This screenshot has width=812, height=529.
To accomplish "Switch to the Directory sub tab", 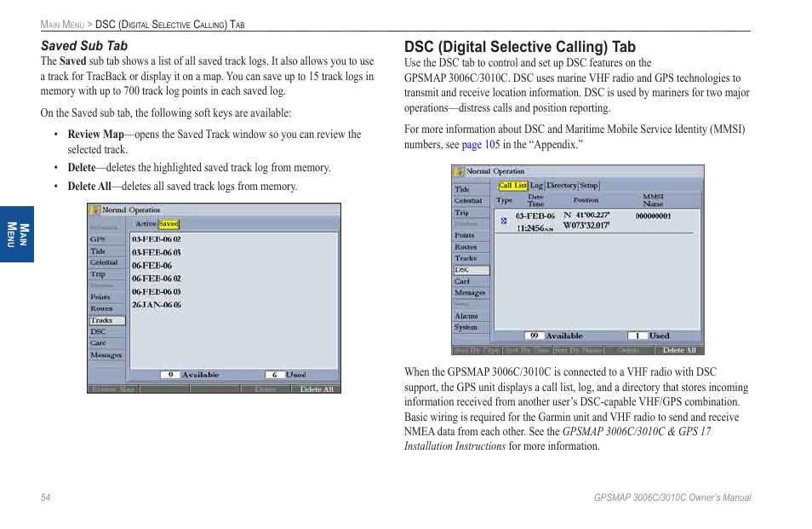I will click(x=562, y=186).
